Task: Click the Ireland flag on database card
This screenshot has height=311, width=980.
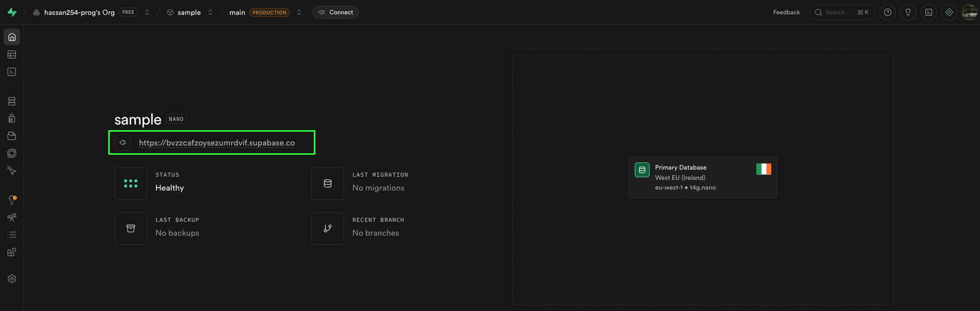Action: (764, 169)
